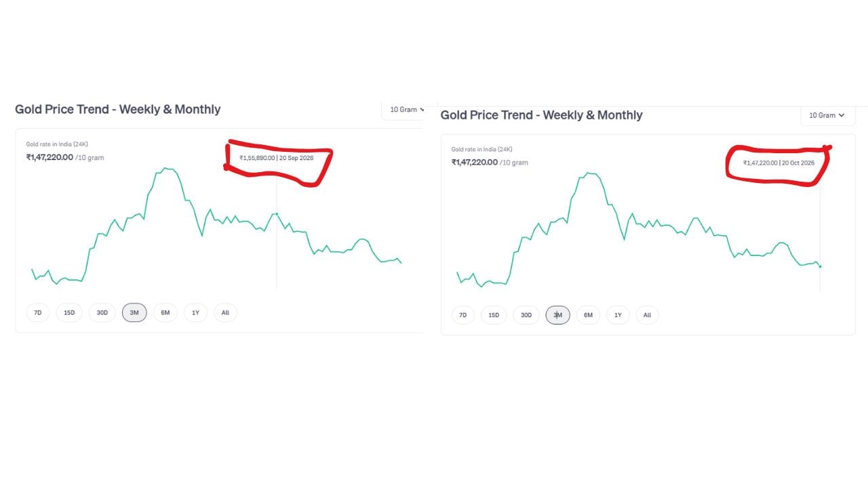Select 15D range in left chart
868x488 pixels.
(x=69, y=312)
